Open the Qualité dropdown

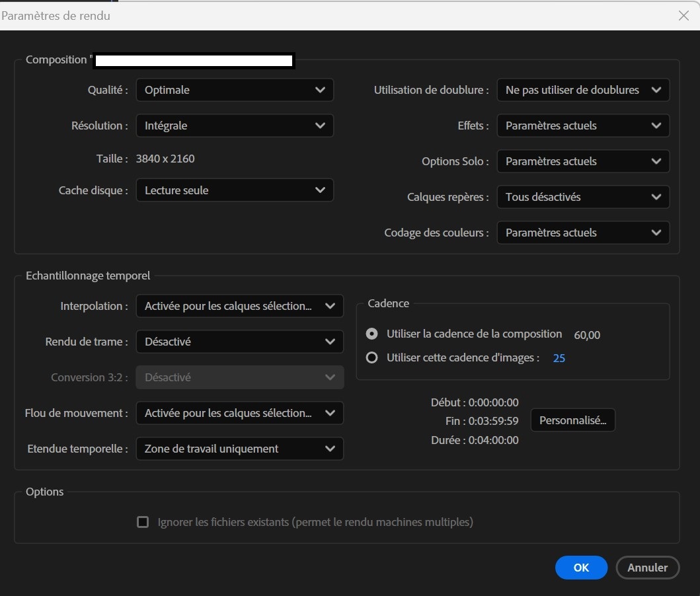tap(235, 90)
